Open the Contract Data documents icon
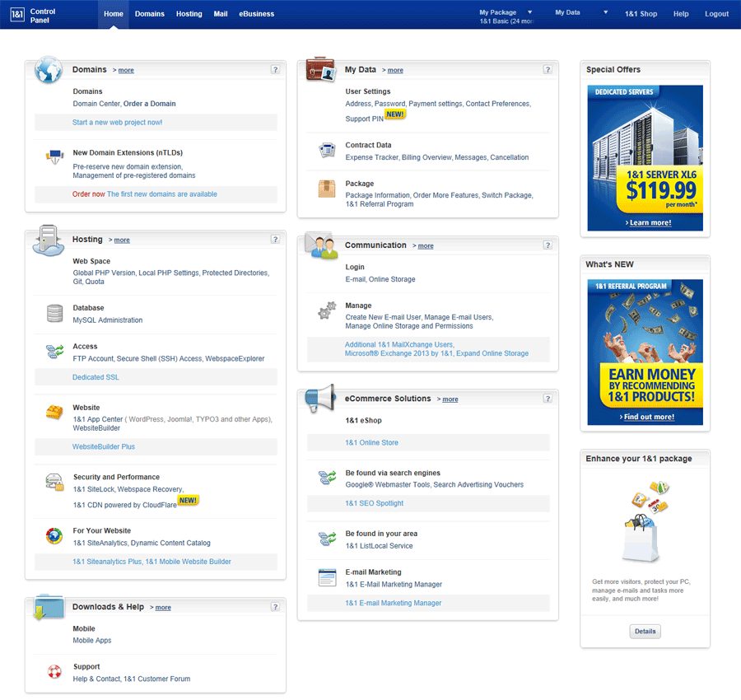The width and height of the screenshot is (741, 700). (x=327, y=151)
